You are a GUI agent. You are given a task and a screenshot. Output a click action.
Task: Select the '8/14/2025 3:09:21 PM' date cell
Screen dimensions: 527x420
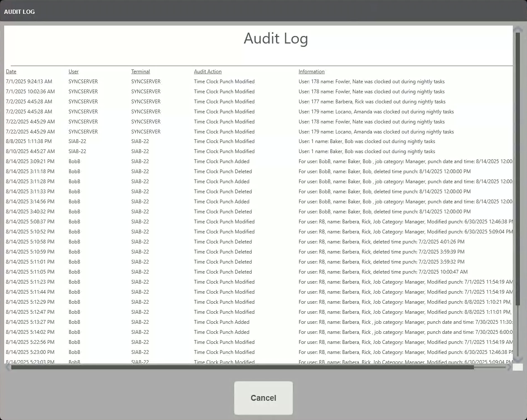tap(30, 161)
